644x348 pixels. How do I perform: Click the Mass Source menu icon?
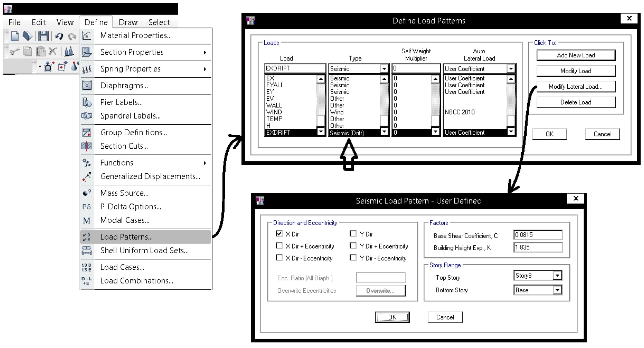click(x=87, y=193)
